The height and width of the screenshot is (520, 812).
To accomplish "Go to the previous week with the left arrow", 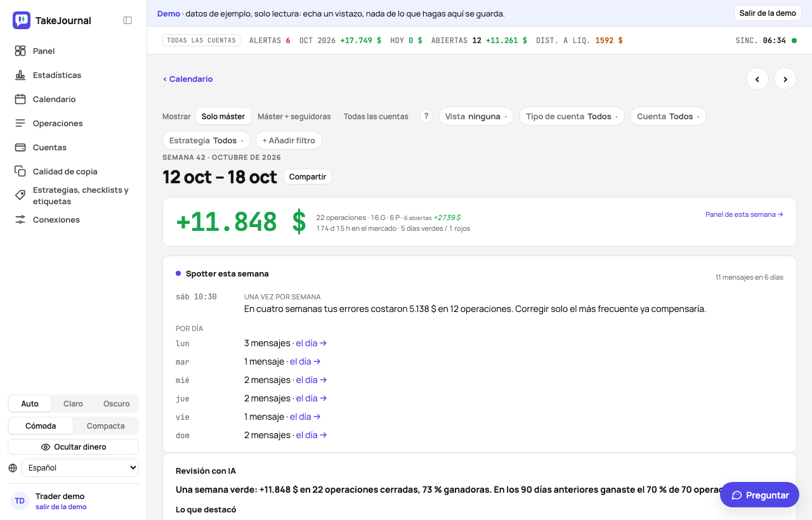I will [757, 79].
